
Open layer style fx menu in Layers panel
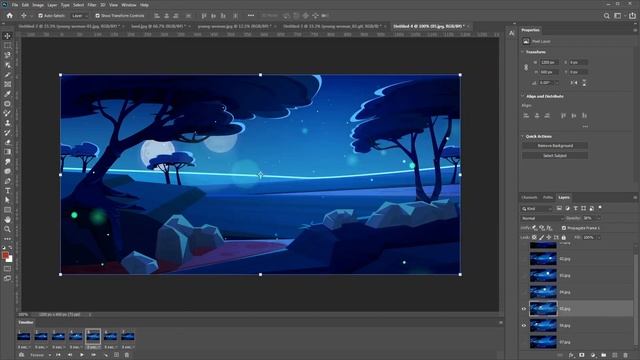(571, 356)
